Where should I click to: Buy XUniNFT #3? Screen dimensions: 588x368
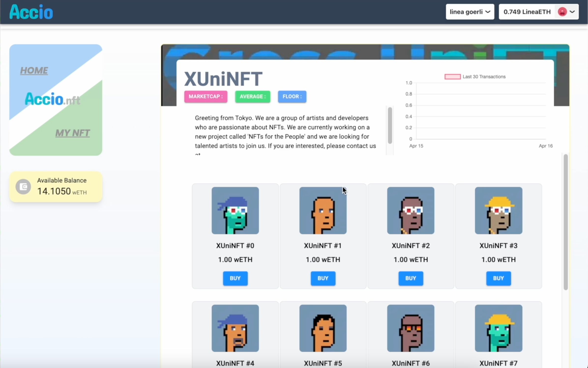tap(499, 278)
